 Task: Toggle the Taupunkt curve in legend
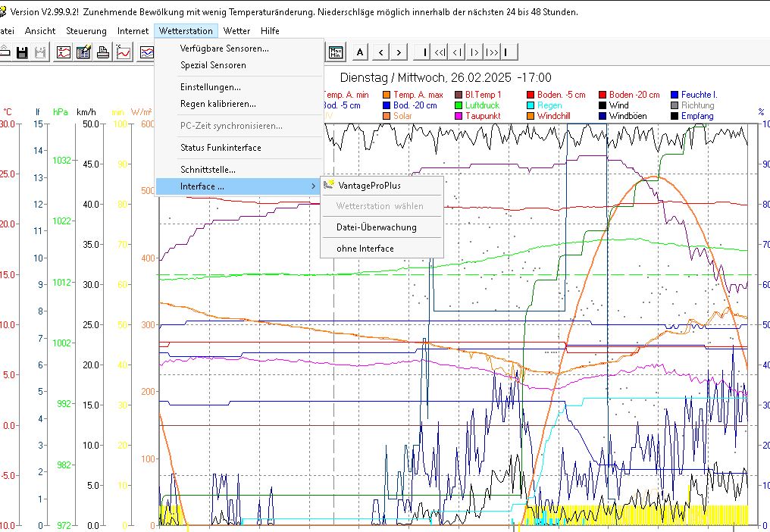coord(482,116)
